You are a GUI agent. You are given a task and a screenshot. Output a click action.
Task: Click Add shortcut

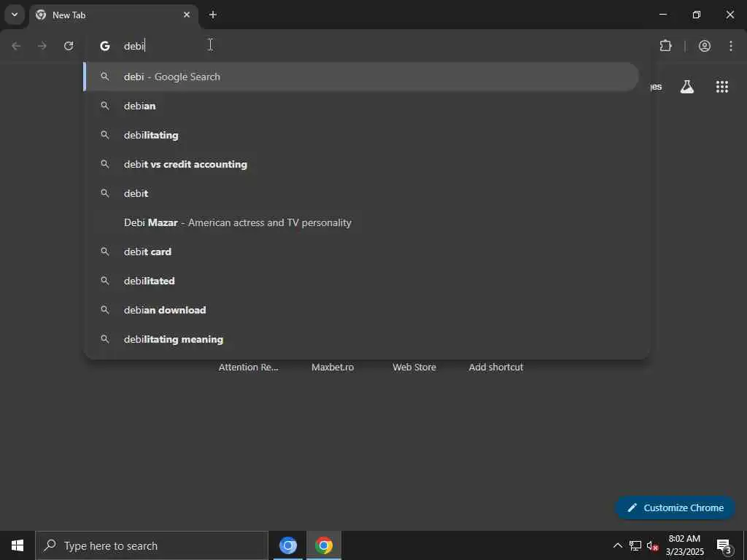pyautogui.click(x=496, y=367)
